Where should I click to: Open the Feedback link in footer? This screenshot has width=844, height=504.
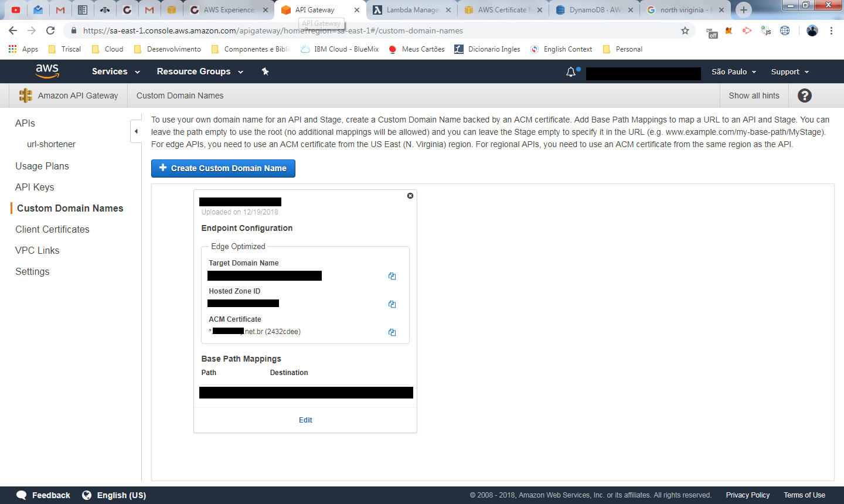coord(43,495)
